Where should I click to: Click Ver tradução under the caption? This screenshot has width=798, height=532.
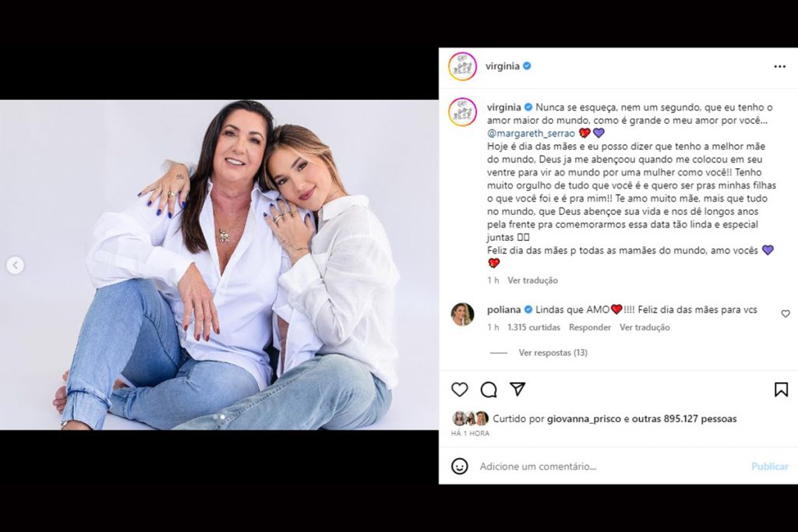pyautogui.click(x=532, y=280)
